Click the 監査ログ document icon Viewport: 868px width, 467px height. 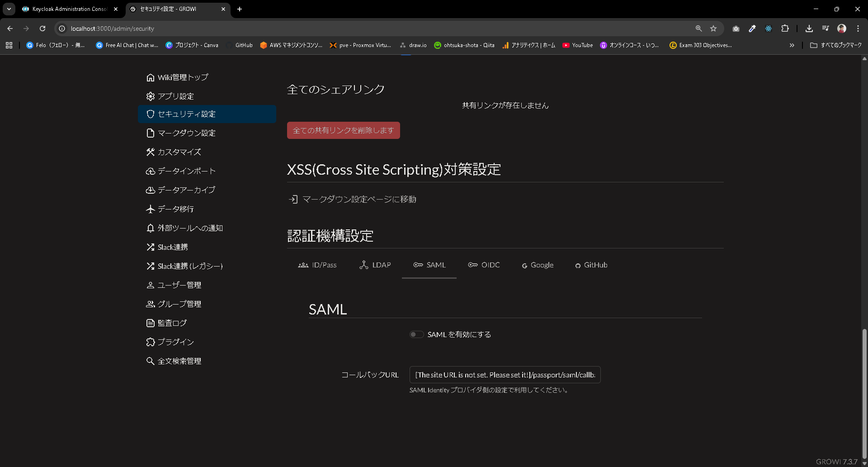(151, 323)
